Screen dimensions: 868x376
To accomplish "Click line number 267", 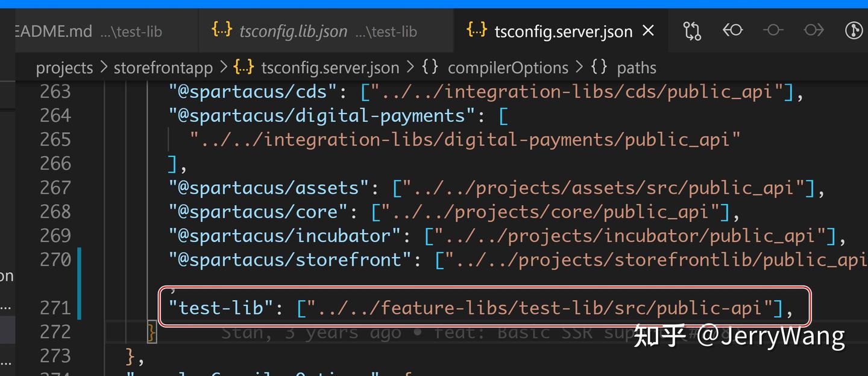I will [55, 188].
